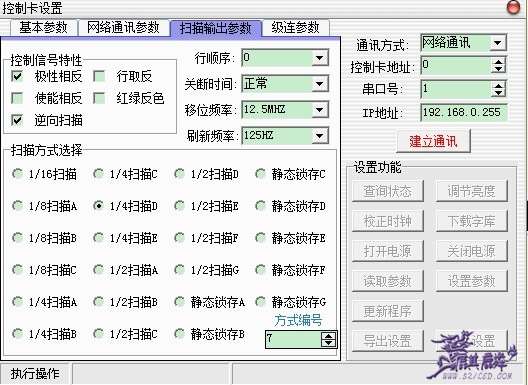Viewport: 528px width, 385px height.
Task: Increase the 控制卡地址 value with up arrow
Action: coord(498,62)
